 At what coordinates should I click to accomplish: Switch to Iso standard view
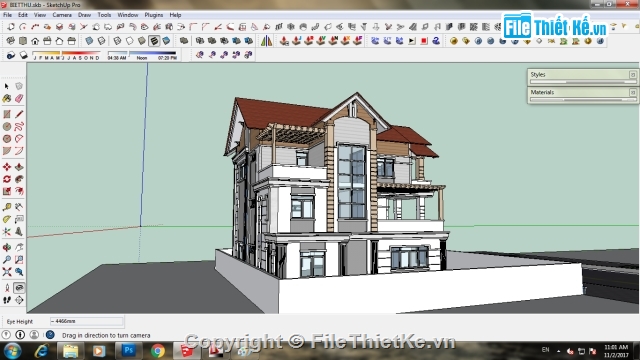coord(11,41)
